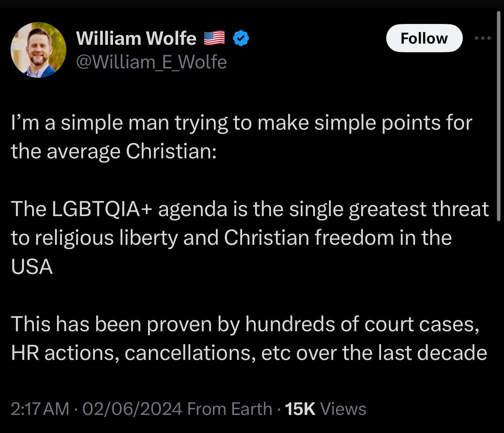504x433 pixels.
Task: Click the "I'm a simple man" opening line
Action: pyautogui.click(x=241, y=123)
